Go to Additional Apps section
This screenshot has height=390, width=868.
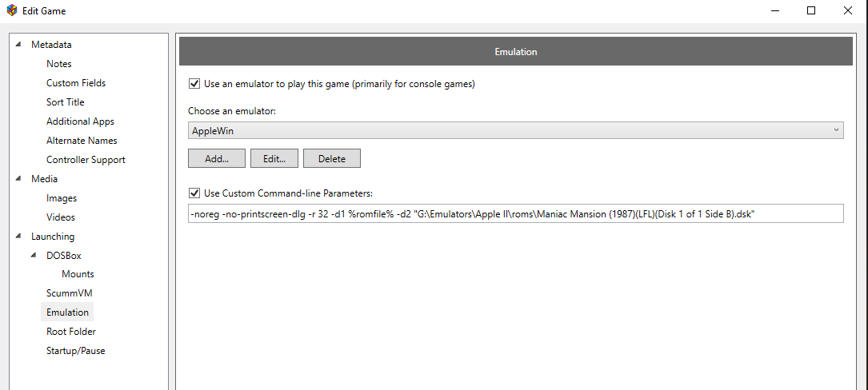click(x=80, y=121)
